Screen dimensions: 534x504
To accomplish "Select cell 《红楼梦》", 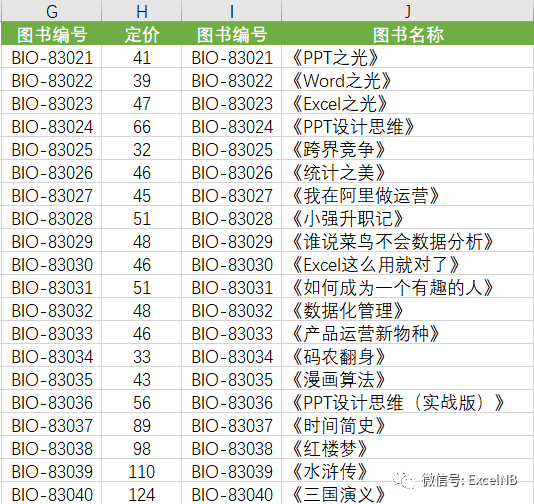I will tap(408, 447).
